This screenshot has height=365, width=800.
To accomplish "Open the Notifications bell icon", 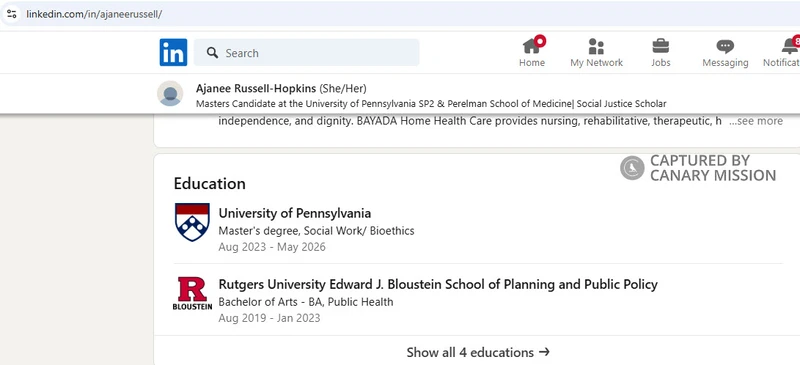I will click(x=790, y=46).
